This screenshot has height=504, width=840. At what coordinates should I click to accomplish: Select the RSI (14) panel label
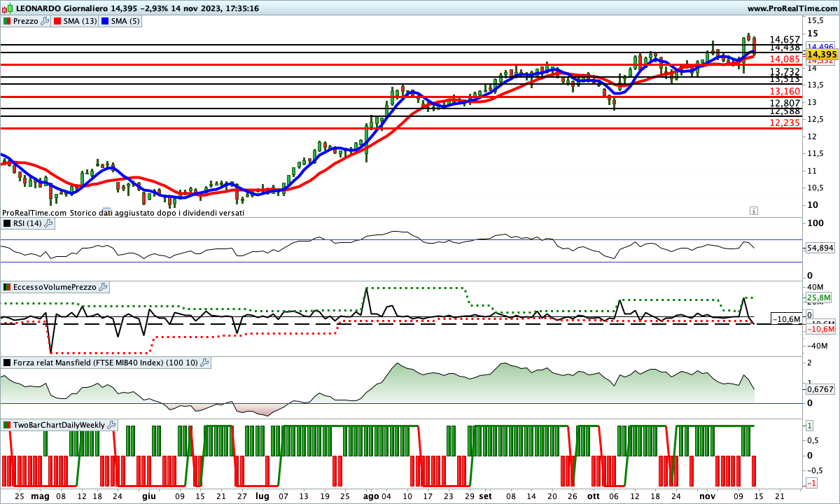(x=28, y=223)
